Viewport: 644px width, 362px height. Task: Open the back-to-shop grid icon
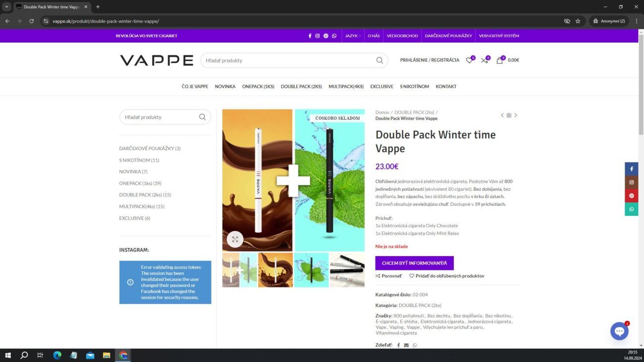tap(509, 115)
